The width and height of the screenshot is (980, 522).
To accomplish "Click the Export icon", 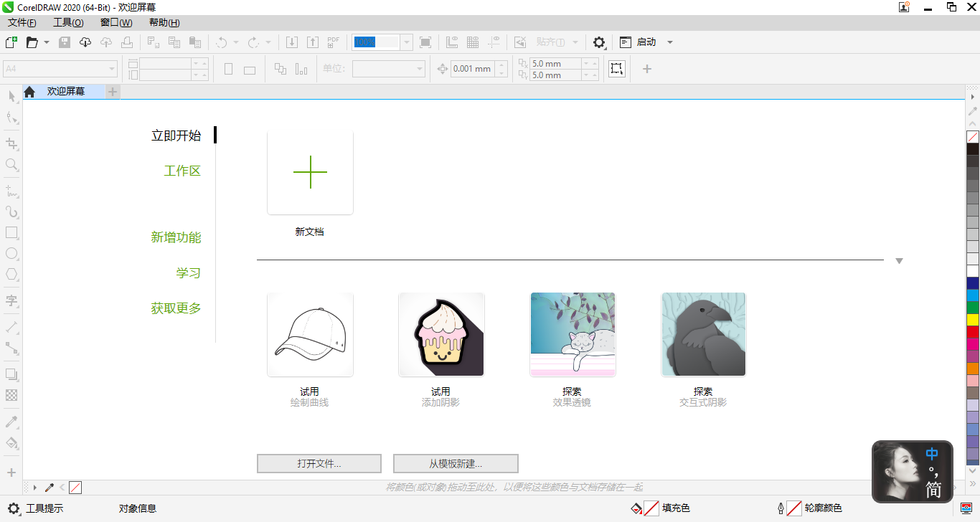I will tap(313, 42).
